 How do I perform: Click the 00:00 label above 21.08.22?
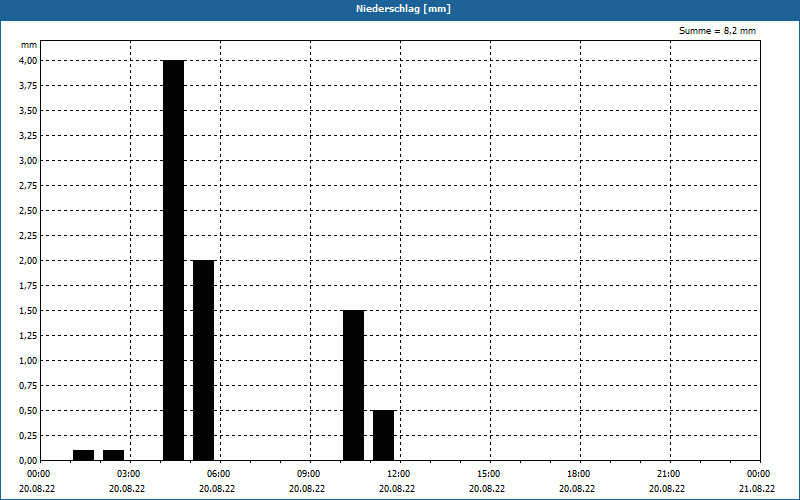[x=759, y=474]
